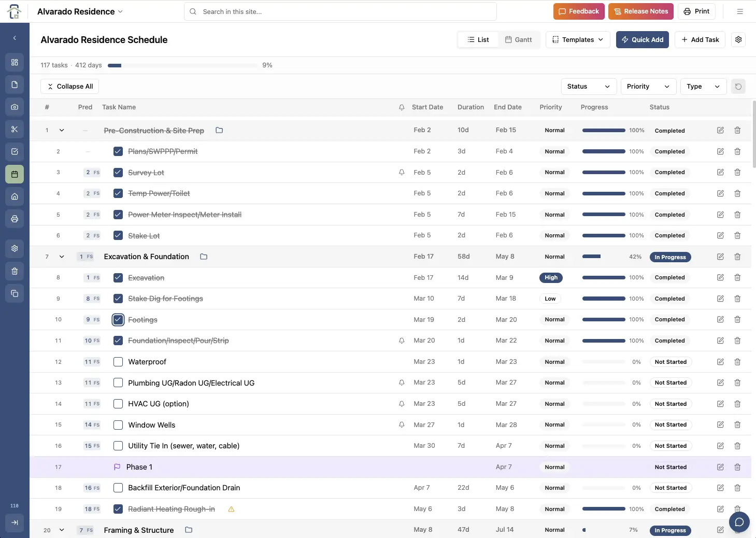Viewport: 756px width, 538px height.
Task: Open the schedule settings gear icon
Action: point(738,39)
